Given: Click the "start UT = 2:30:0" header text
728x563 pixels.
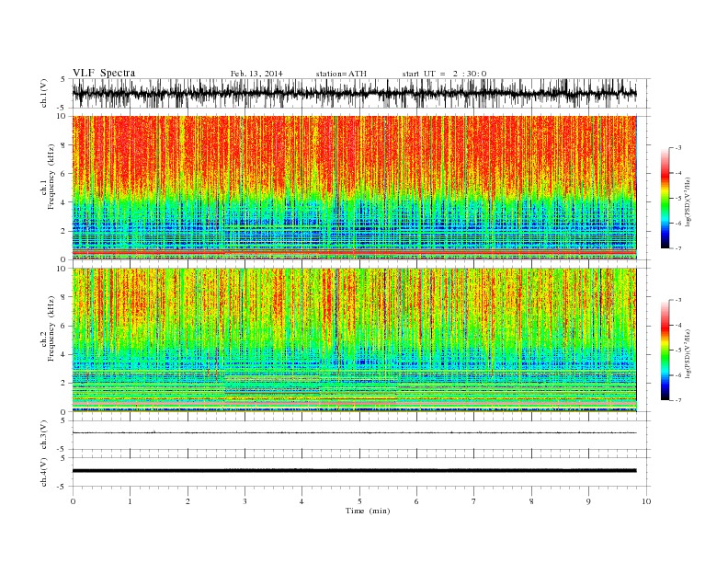Looking at the screenshot, I should 444,74.
